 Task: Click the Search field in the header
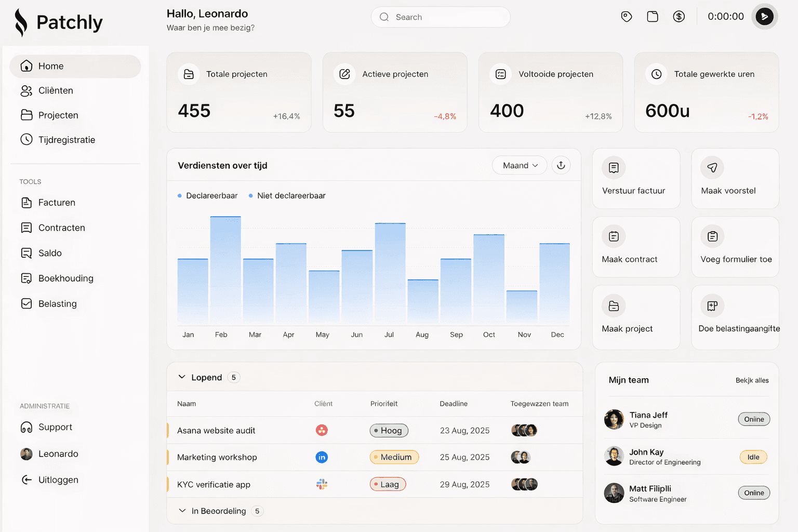point(440,17)
